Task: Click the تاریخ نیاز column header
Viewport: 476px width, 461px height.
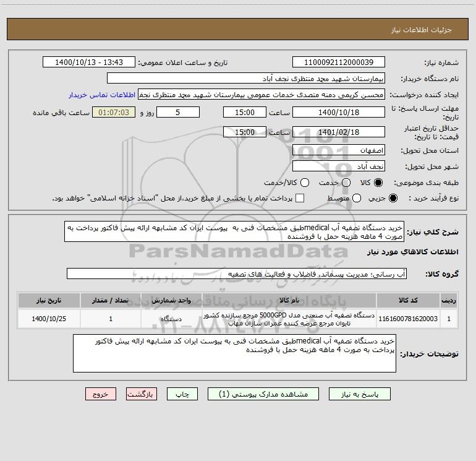Action: 49,300
